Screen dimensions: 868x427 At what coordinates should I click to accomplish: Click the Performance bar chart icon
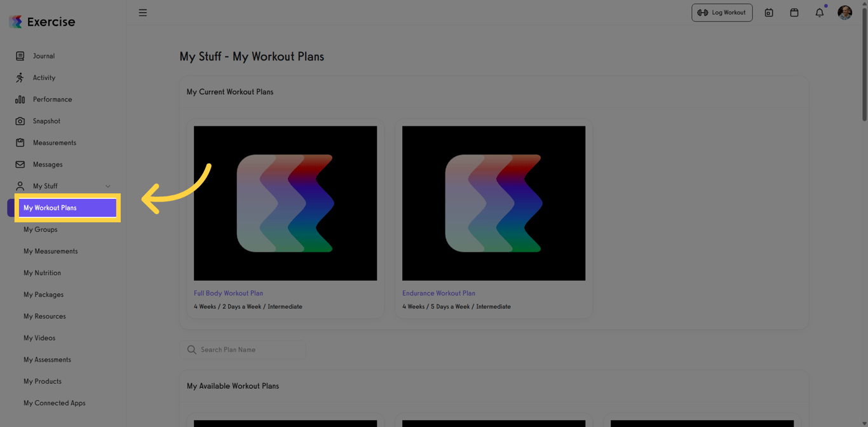click(x=20, y=99)
